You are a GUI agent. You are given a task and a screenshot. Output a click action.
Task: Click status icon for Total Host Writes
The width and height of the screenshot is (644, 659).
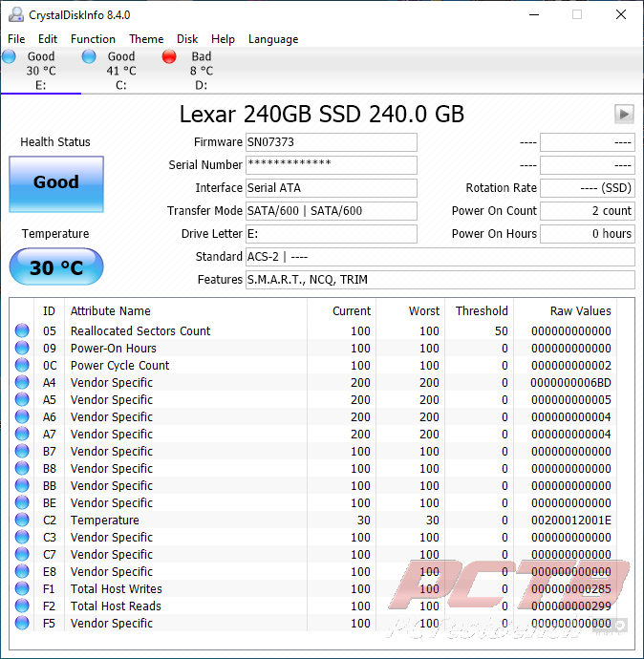pos(22,589)
